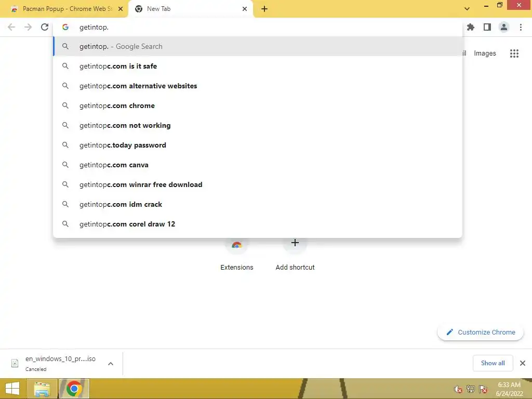Screen dimensions: 532x399
Task: Open File Explorer from taskbar
Action: [x=42, y=389]
